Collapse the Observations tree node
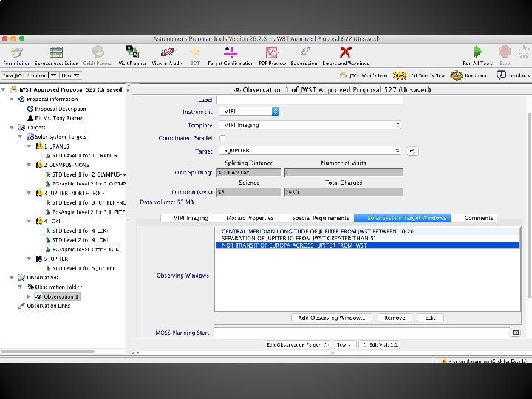 [x=12, y=278]
